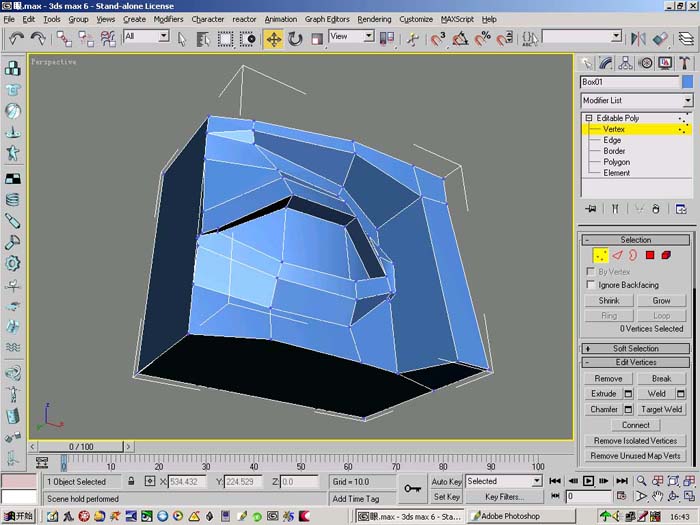Select the Polygon sub-object level
The image size is (700, 525).
click(x=617, y=162)
